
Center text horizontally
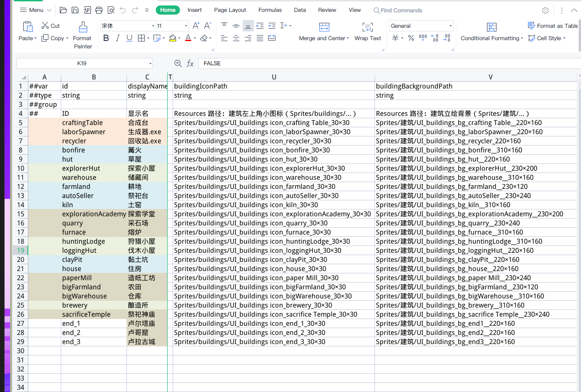(236, 38)
